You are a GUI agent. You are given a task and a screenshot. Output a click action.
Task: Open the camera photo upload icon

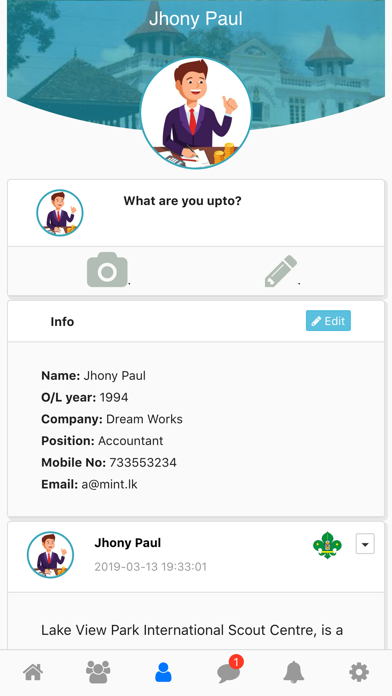coord(107,269)
